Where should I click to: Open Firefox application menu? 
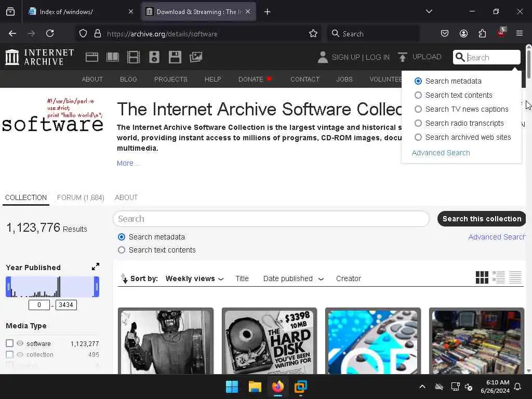point(520,33)
